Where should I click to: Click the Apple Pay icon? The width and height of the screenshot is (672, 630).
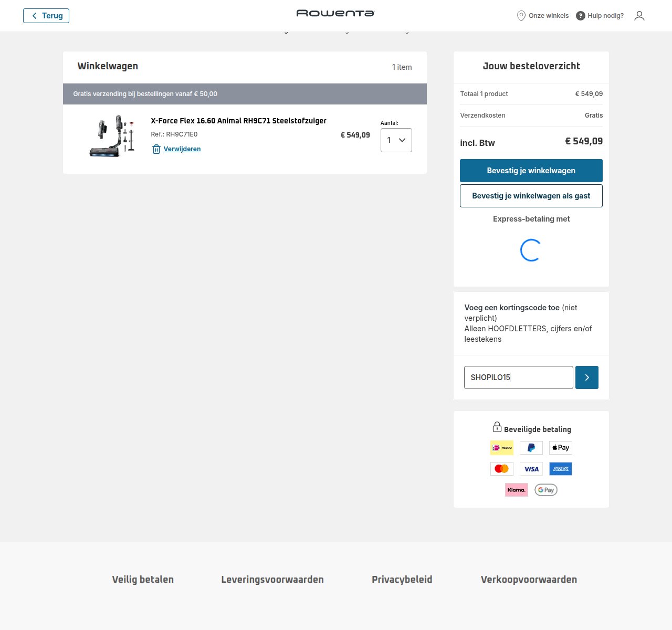pos(561,448)
